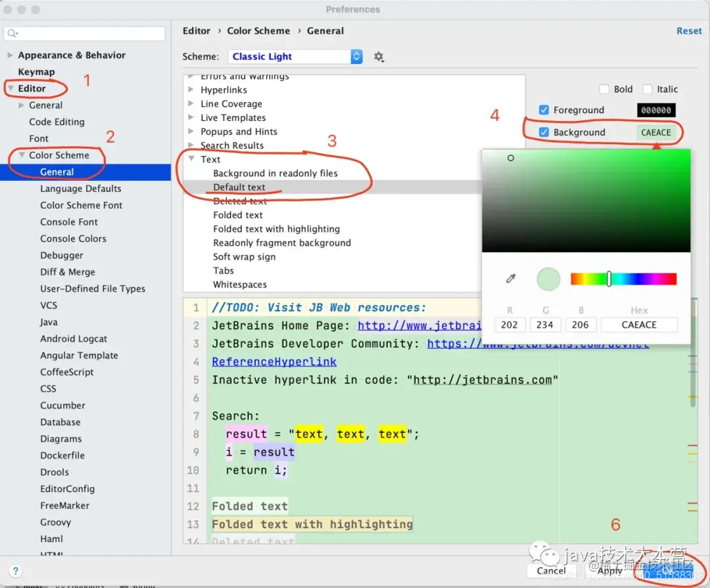
Task: Collapse the Text category
Action: [191, 159]
